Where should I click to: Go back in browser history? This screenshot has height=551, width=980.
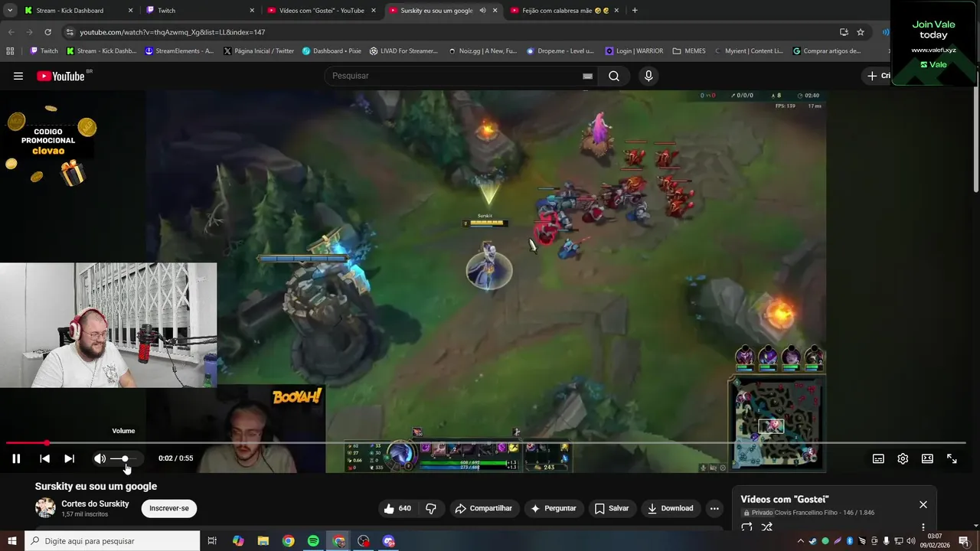[x=11, y=32]
